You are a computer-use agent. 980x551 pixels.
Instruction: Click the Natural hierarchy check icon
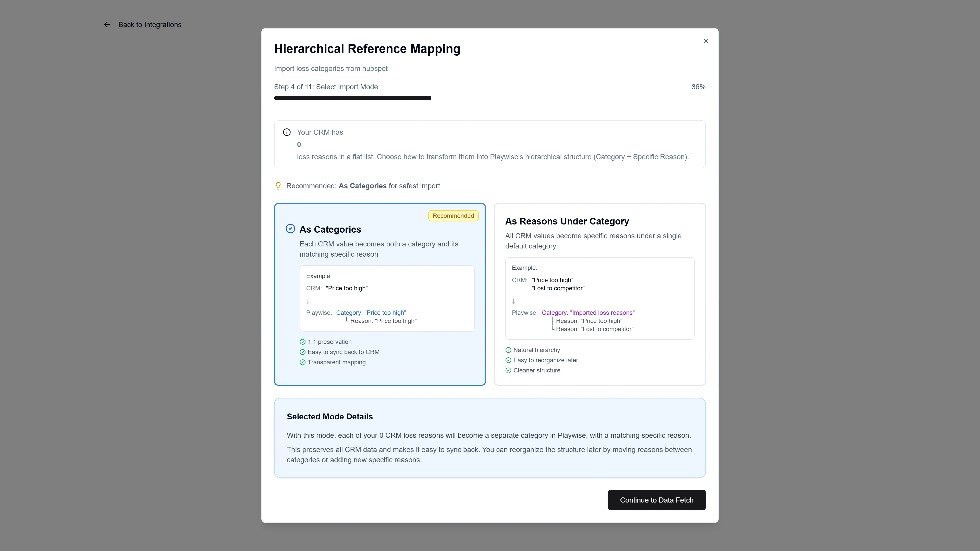coord(508,350)
